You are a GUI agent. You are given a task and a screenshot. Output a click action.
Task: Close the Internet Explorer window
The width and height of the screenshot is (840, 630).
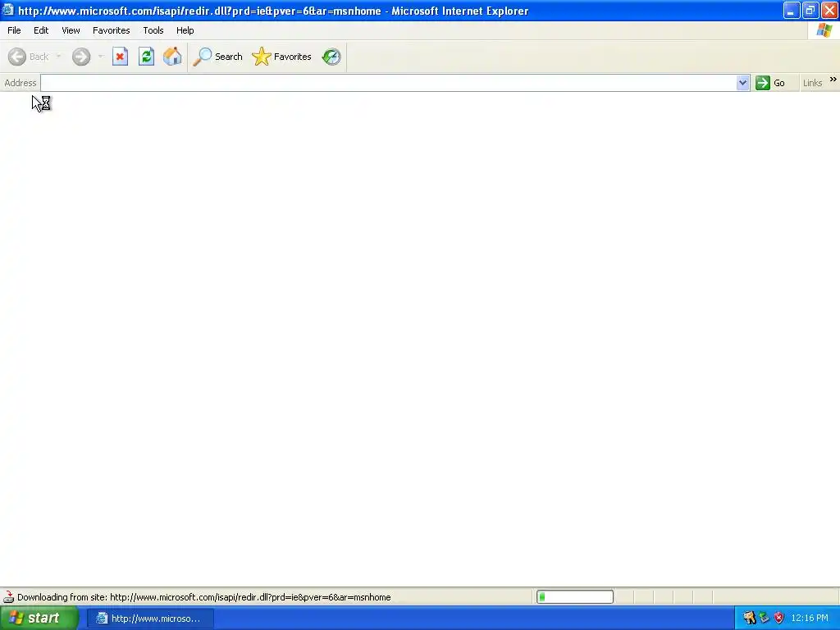[829, 11]
